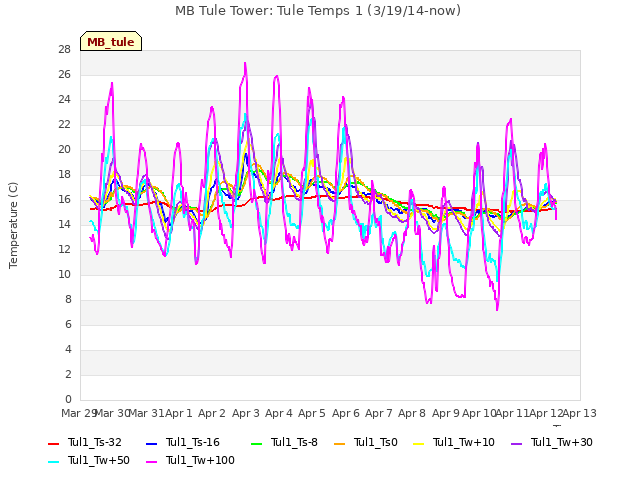Click the Apr 8 x-axis tick label
640x480 pixels.
412,413
